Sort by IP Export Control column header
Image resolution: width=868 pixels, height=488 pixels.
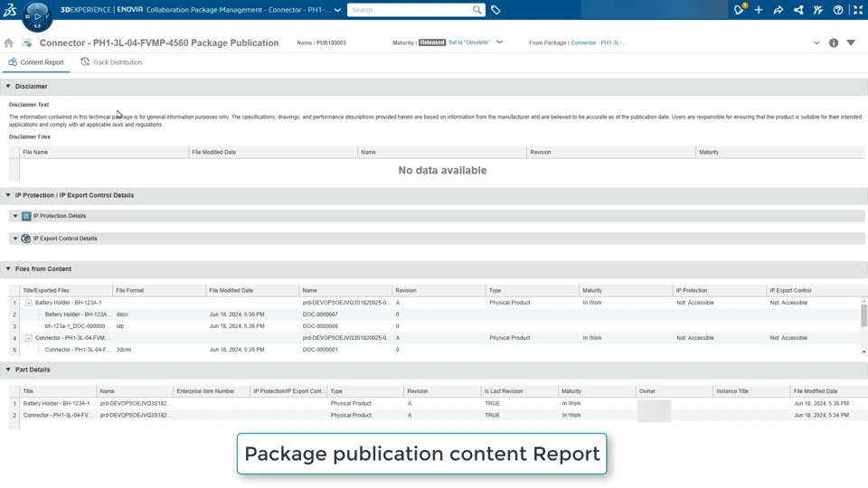[x=816, y=290]
